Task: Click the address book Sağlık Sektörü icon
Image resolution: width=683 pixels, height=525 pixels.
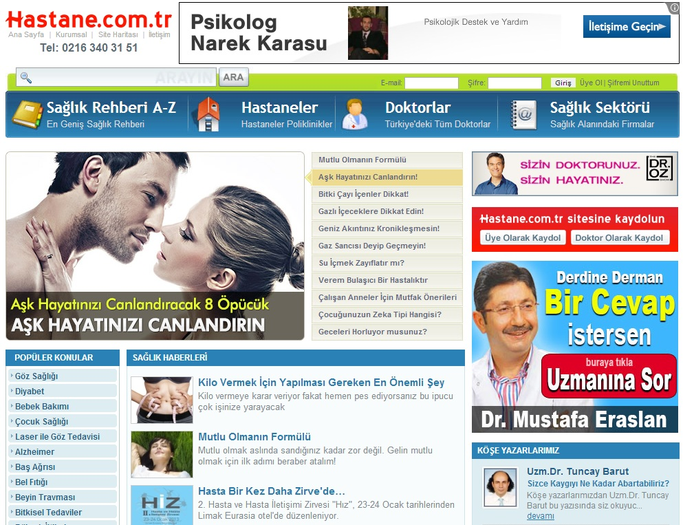Action: (x=523, y=115)
